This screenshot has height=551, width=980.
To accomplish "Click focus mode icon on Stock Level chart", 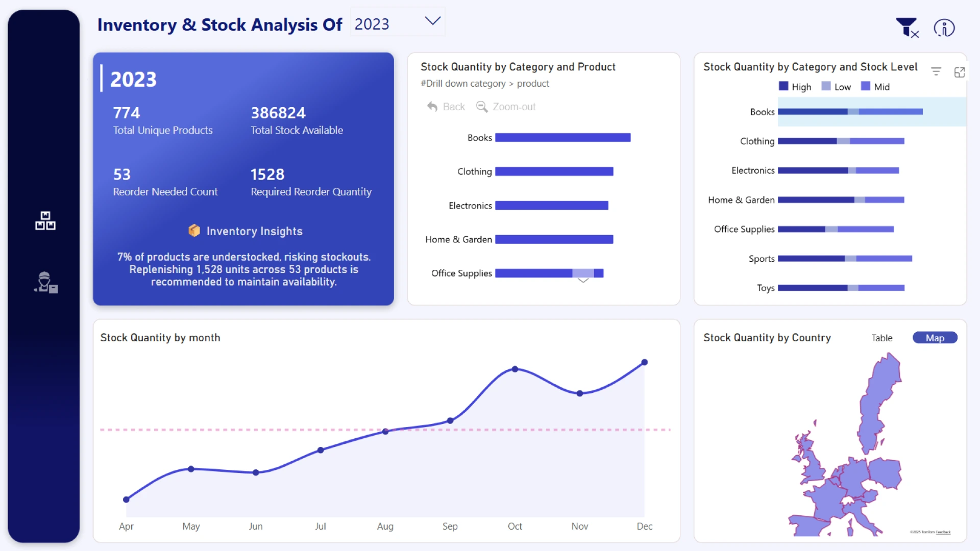I will pyautogui.click(x=959, y=72).
